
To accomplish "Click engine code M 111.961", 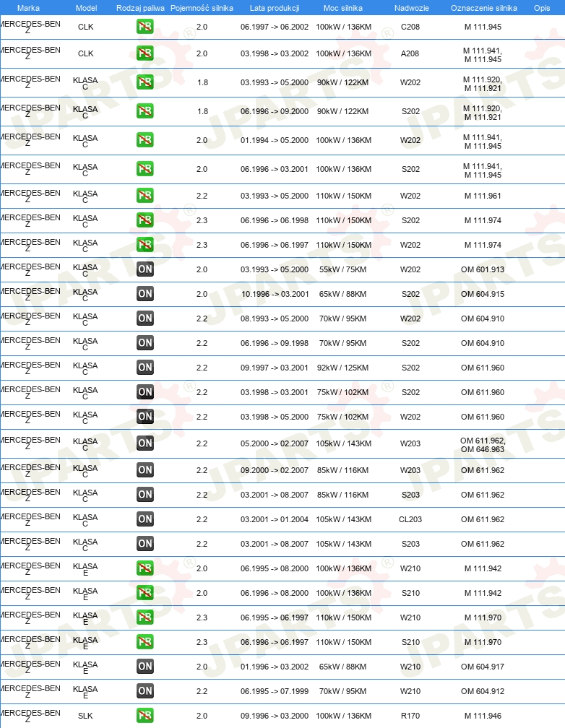I will coord(483,196).
